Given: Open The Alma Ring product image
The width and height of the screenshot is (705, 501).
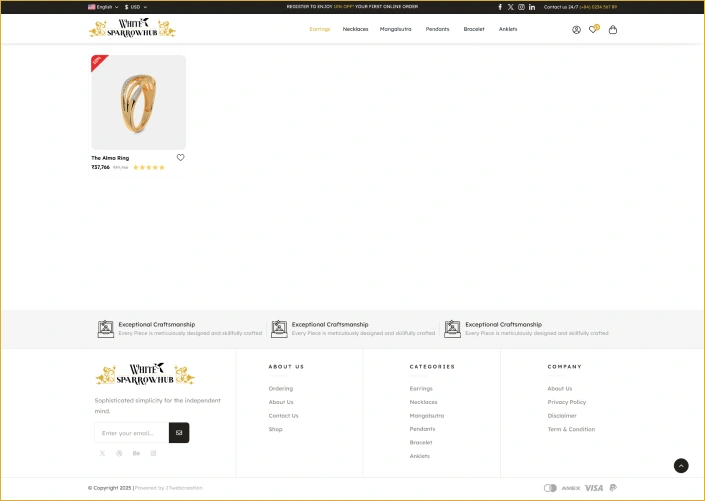Looking at the screenshot, I should 138,102.
